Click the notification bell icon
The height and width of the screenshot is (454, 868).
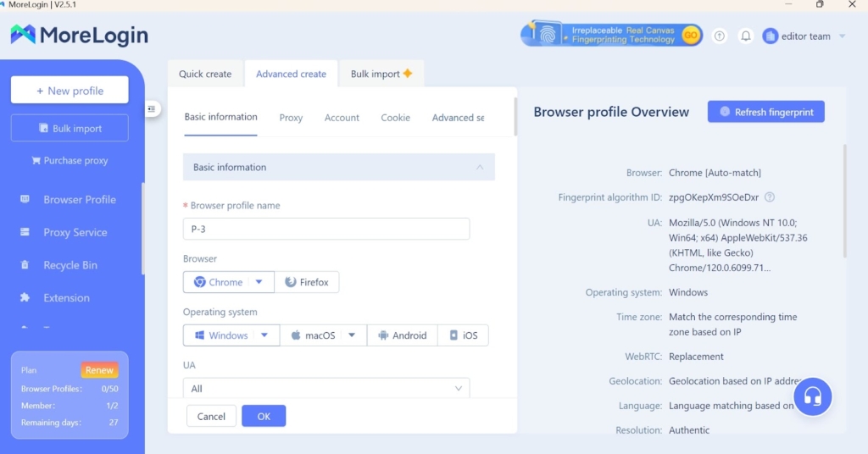(746, 36)
